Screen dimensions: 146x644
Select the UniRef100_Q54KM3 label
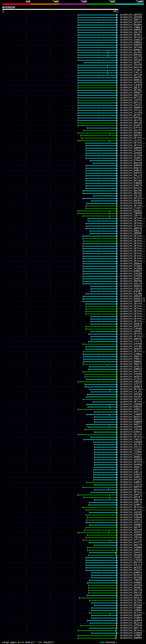click(x=131, y=349)
